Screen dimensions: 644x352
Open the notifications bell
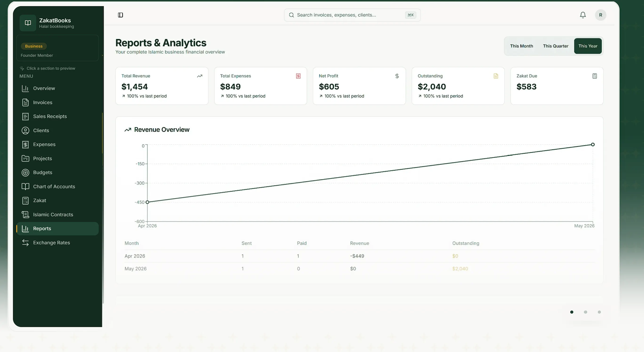click(x=583, y=15)
